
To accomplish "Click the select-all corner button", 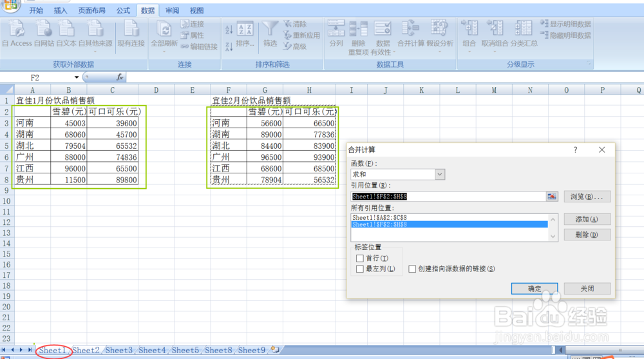I will 6,90.
